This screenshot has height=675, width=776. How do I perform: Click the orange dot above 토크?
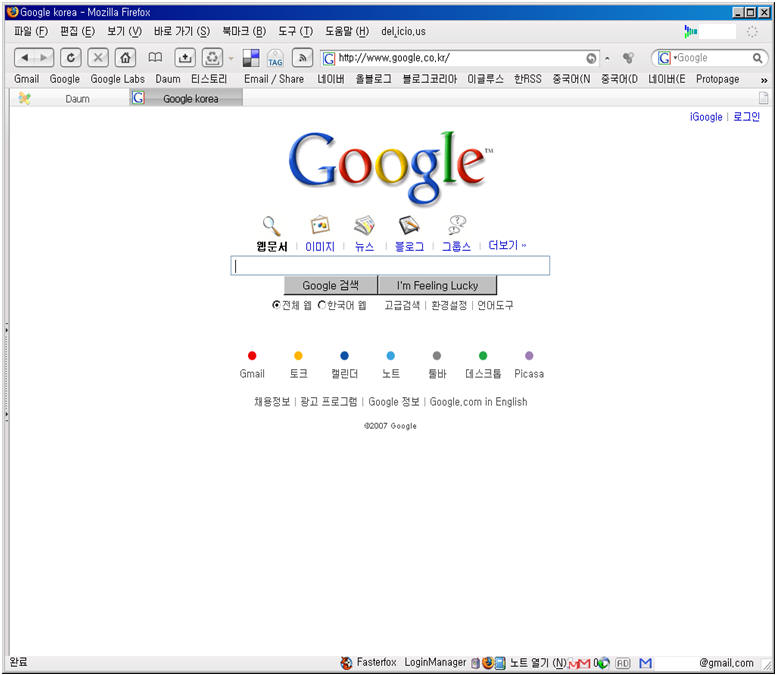click(x=298, y=356)
